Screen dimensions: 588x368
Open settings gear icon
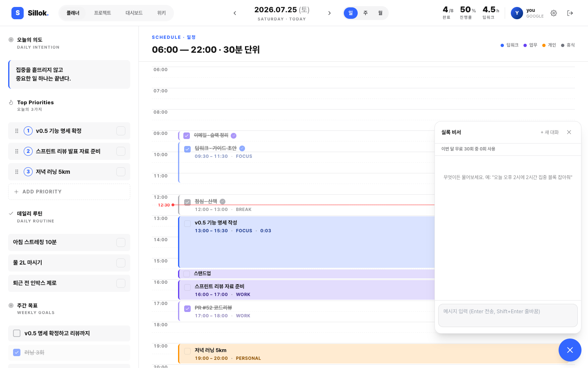click(554, 13)
